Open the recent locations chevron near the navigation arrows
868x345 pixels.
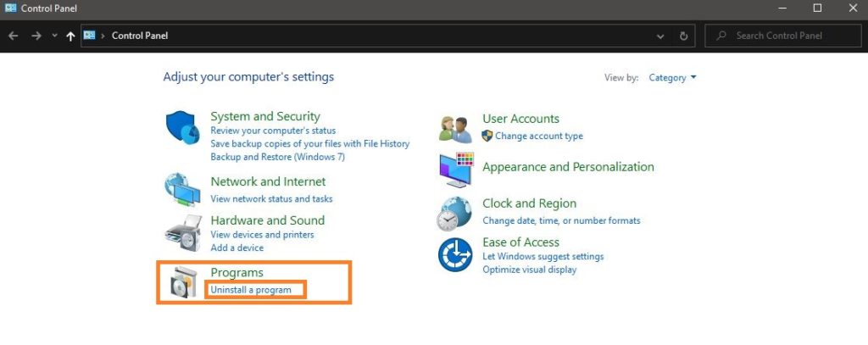(54, 36)
